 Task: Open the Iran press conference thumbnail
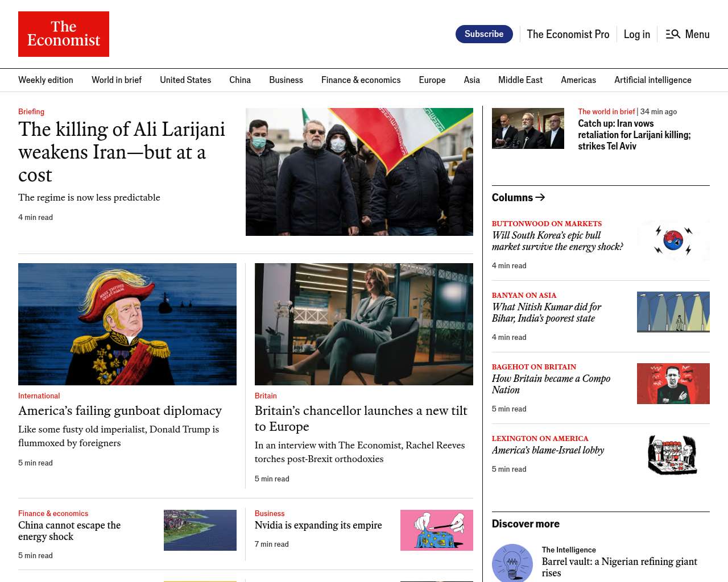(528, 128)
